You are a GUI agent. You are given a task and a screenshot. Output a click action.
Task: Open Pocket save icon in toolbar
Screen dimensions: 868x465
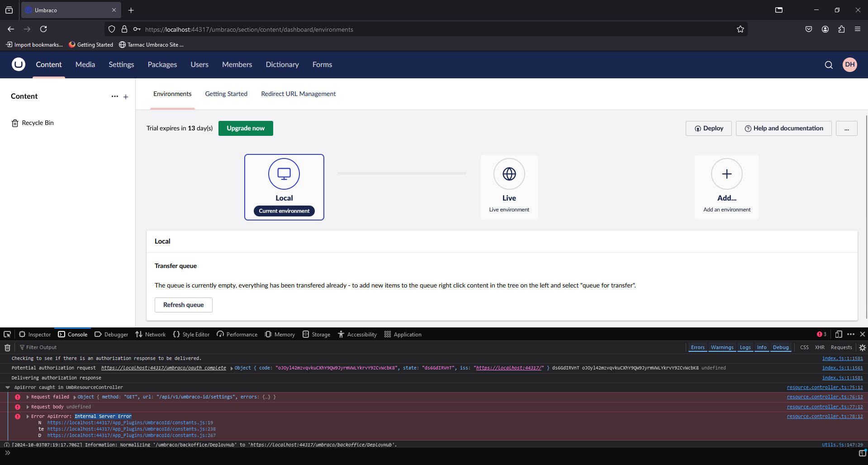coord(809,29)
